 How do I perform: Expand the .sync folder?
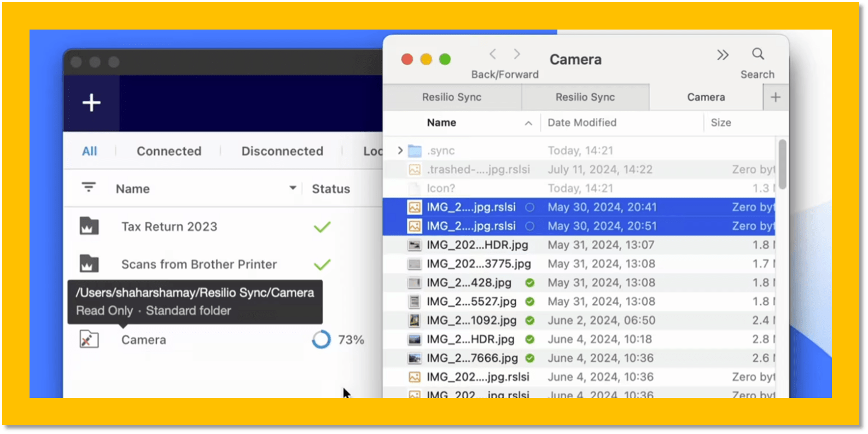coord(400,151)
